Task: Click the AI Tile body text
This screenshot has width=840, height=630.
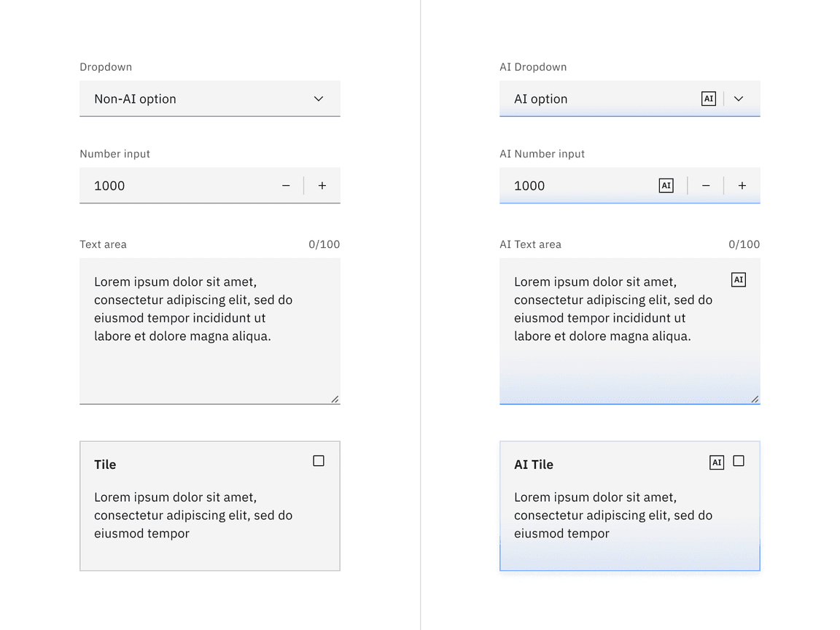Action: pos(612,515)
